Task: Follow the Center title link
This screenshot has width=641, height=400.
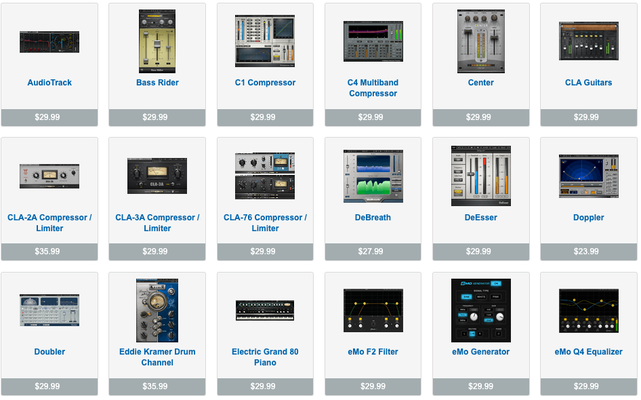Action: [481, 83]
